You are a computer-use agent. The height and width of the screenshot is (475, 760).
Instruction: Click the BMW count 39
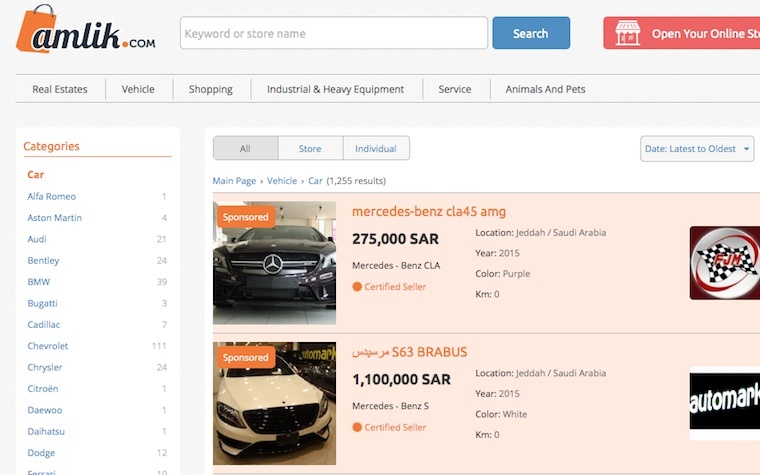[x=162, y=282]
